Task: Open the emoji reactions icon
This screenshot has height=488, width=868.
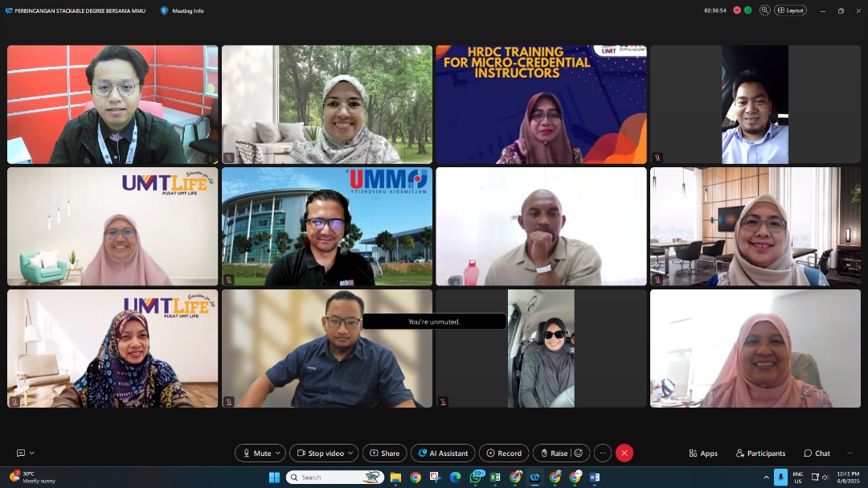Action: point(579,453)
